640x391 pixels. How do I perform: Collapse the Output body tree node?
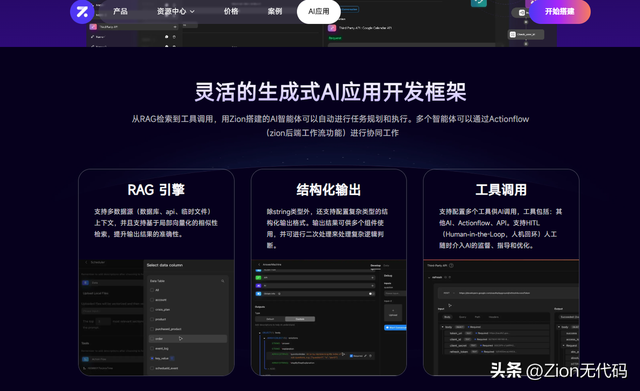click(559, 327)
